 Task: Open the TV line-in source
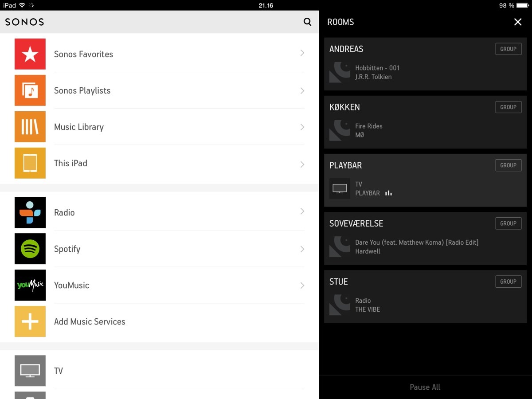point(160,371)
